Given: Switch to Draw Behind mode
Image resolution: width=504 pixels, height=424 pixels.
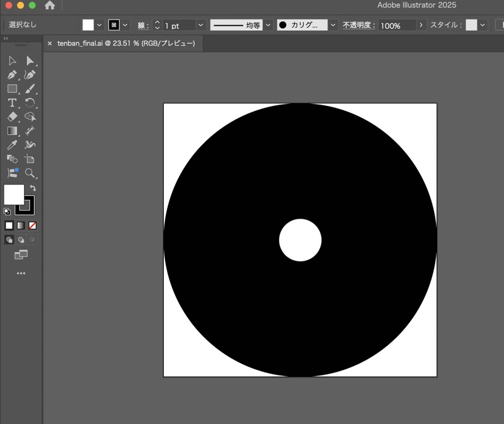Looking at the screenshot, I should coord(21,240).
